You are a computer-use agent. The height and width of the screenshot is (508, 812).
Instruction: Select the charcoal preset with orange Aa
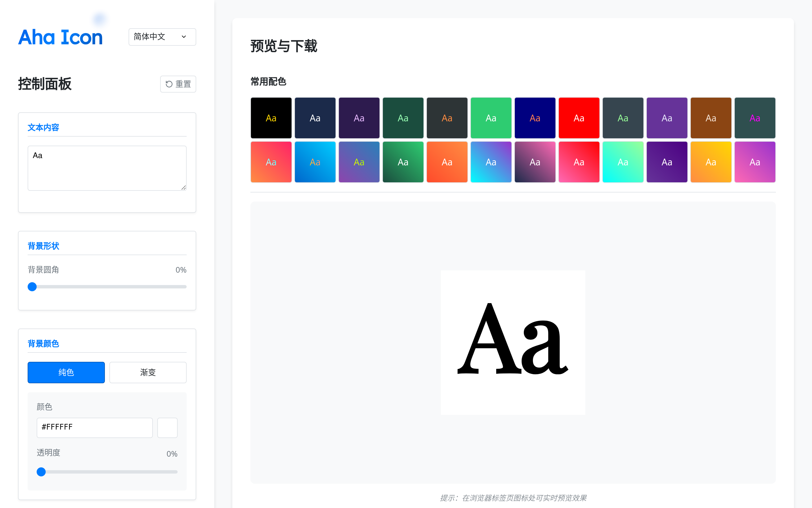(x=447, y=118)
